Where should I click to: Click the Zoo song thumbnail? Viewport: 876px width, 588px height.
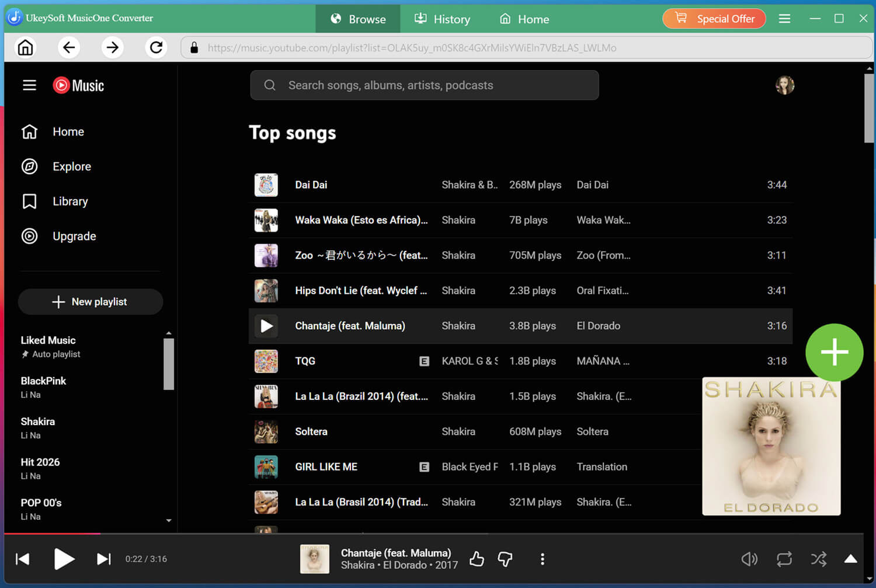click(266, 256)
